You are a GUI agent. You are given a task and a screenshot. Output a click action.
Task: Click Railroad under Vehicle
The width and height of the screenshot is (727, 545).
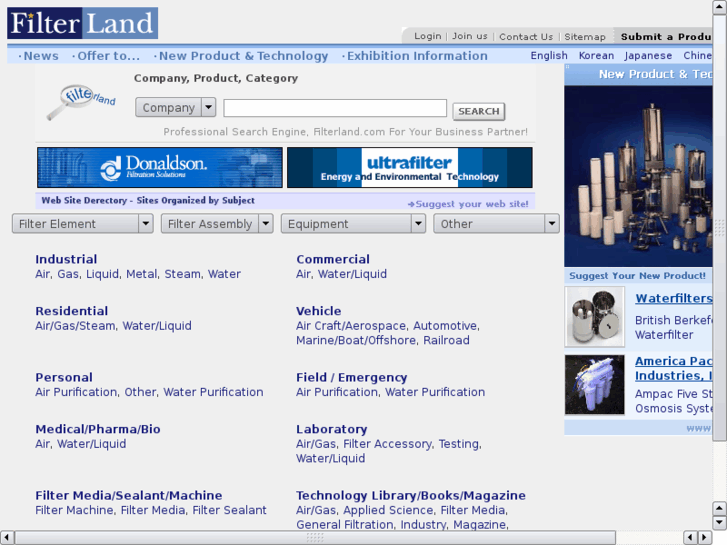[x=446, y=340]
